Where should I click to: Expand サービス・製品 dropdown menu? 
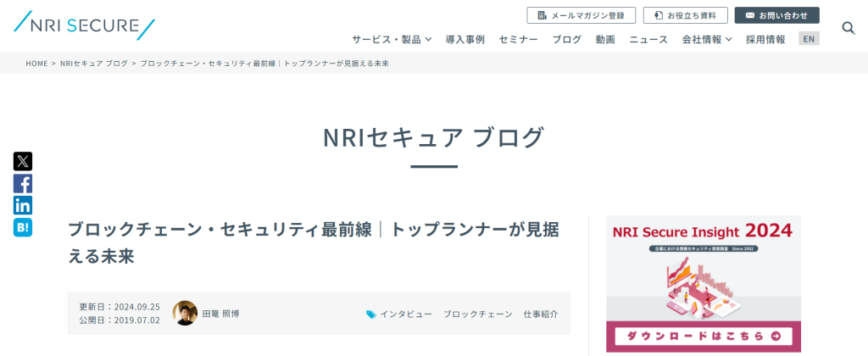392,39
